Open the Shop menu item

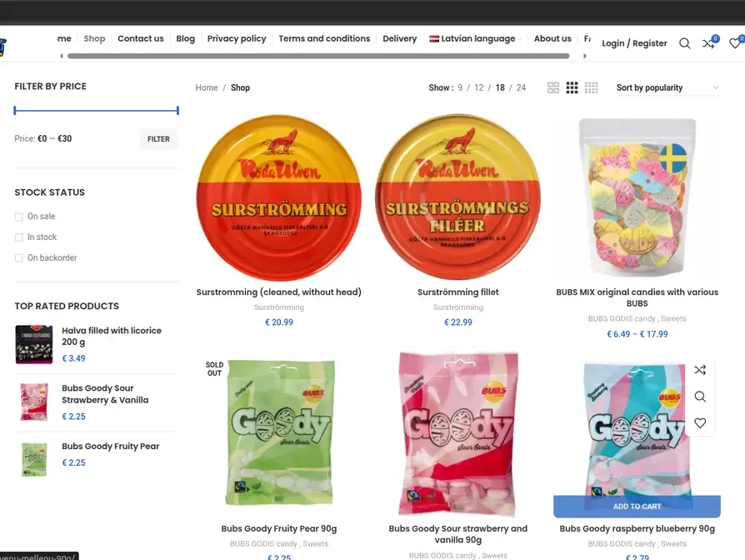94,39
